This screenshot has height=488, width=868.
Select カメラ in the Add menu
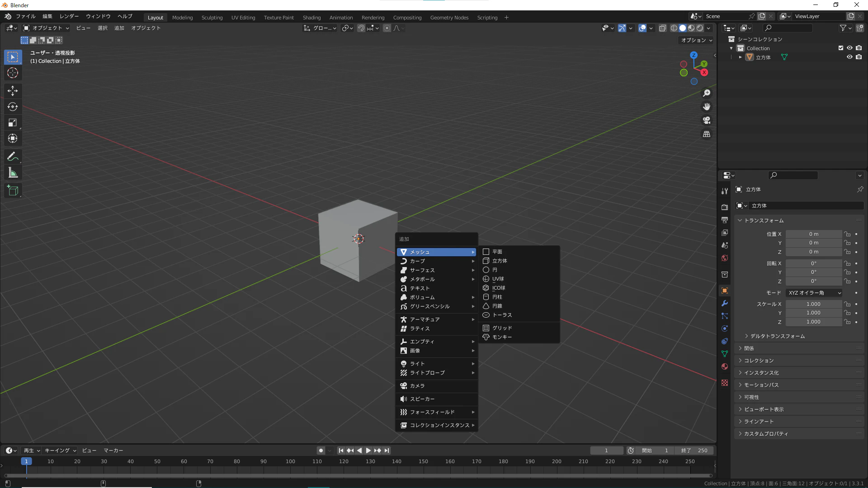[x=437, y=386]
